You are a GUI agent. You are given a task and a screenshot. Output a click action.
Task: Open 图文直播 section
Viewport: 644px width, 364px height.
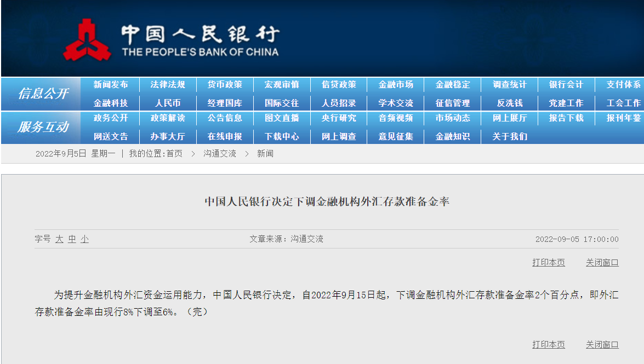coord(282,118)
